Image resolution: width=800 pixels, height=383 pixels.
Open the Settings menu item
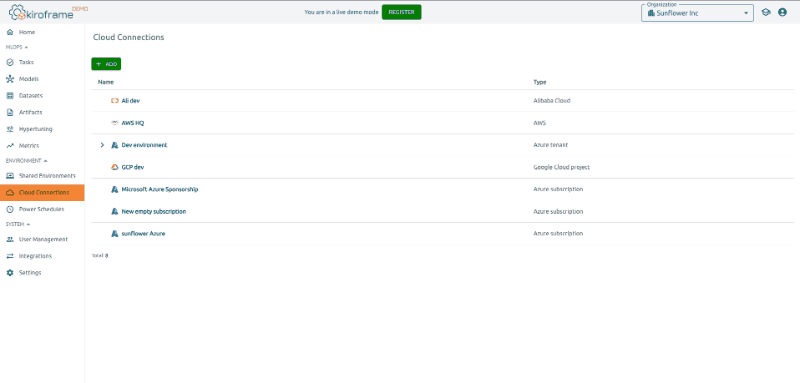[x=42, y=273]
